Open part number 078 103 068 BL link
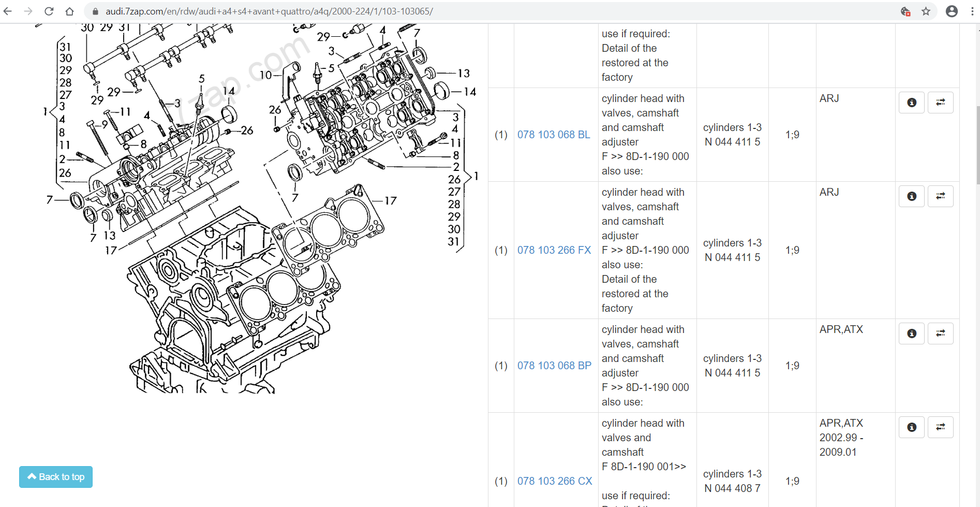The image size is (980, 507). [554, 135]
